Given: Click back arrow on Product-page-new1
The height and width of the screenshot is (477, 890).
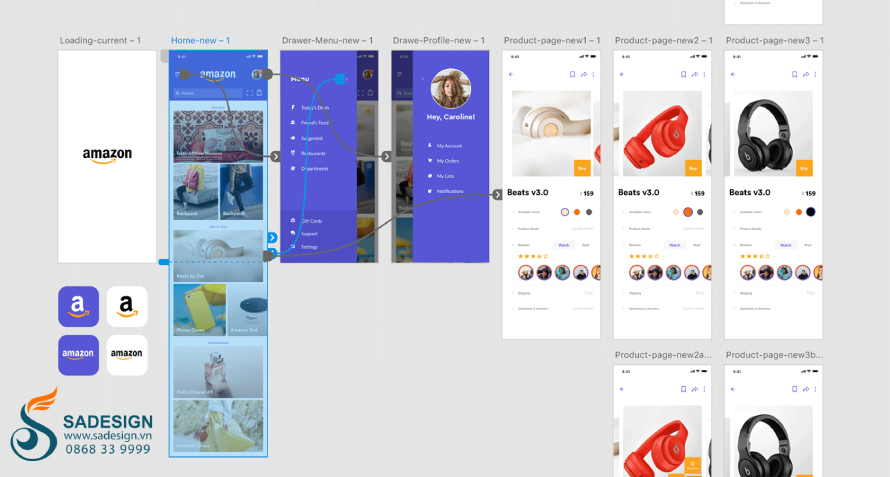Looking at the screenshot, I should tap(511, 74).
